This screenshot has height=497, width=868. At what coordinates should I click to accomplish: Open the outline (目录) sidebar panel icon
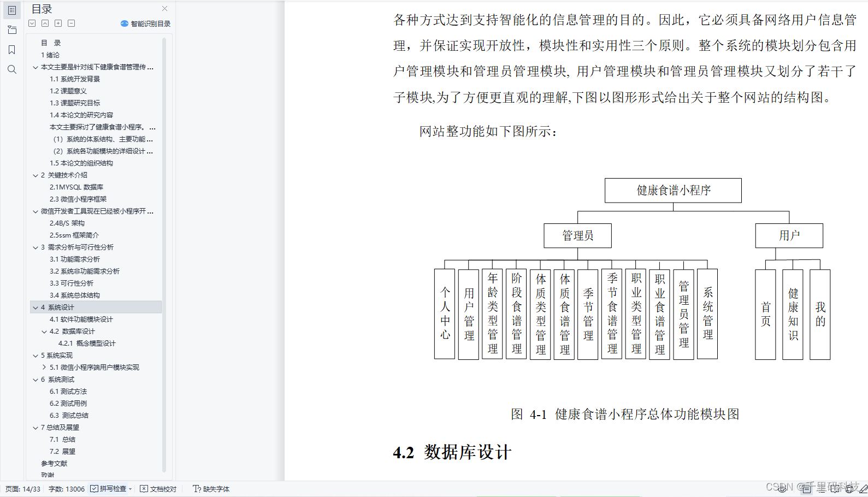coord(12,10)
